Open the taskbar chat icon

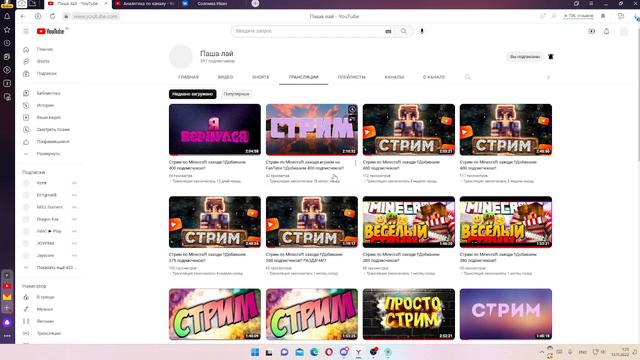tap(284, 352)
